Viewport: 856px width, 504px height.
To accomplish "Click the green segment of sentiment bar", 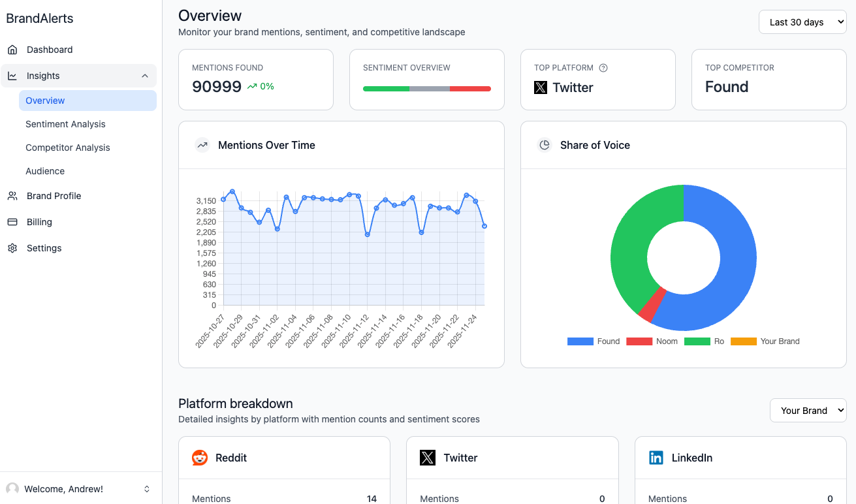I will [386, 89].
